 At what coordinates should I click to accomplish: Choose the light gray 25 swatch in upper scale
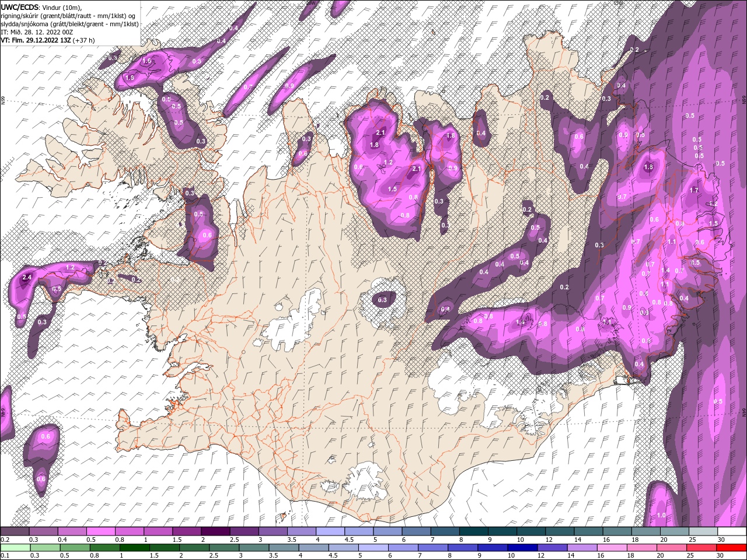click(703, 531)
